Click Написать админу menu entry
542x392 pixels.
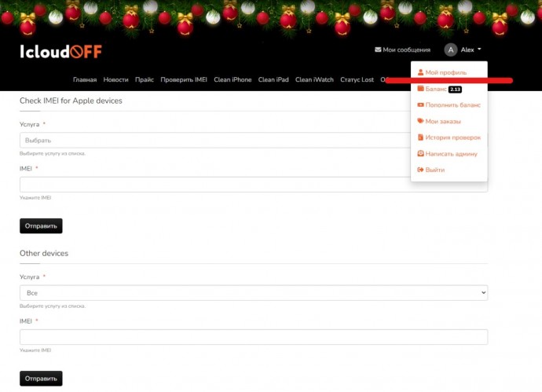(x=450, y=154)
